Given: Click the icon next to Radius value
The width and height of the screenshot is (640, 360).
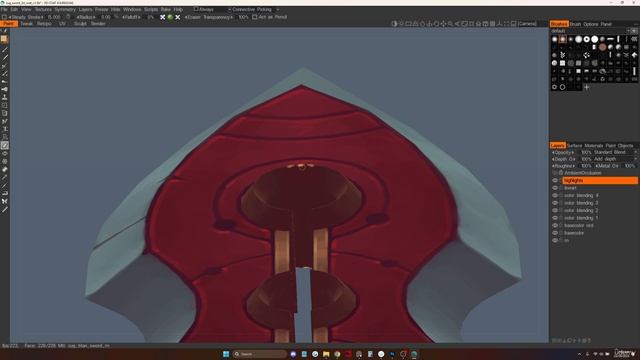Looking at the screenshot, I should click(116, 17).
